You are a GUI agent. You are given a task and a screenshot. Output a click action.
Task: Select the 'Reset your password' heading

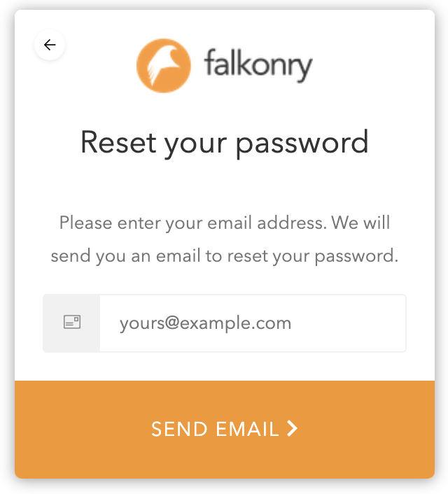(225, 143)
